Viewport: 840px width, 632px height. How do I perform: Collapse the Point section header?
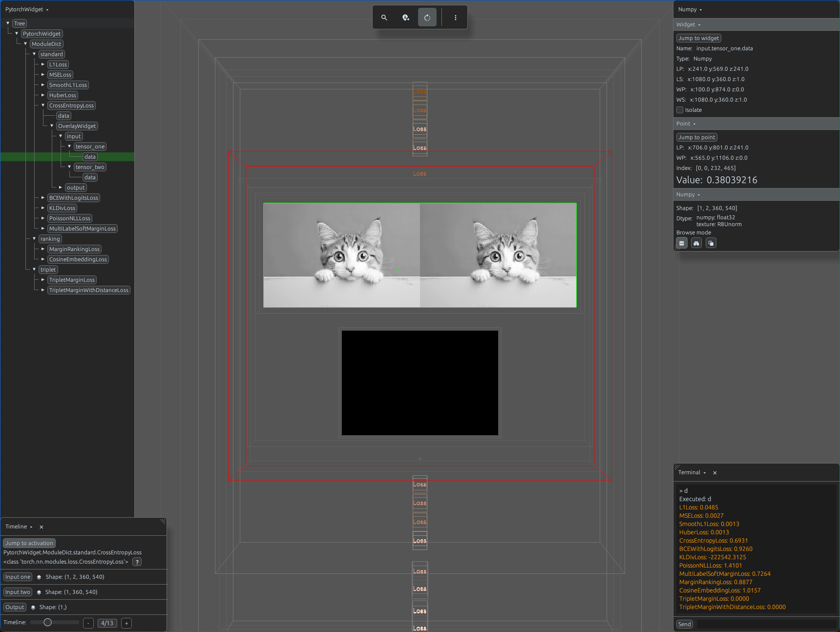[x=686, y=124]
